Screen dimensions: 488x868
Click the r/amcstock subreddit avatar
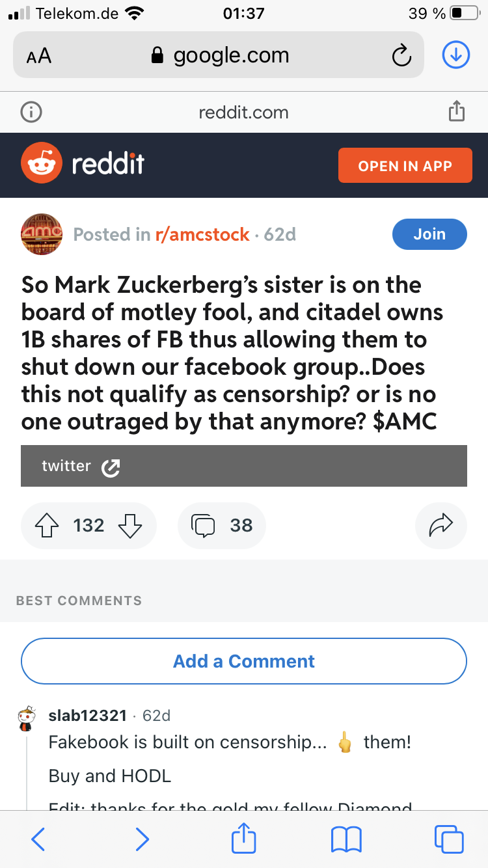[x=41, y=234]
